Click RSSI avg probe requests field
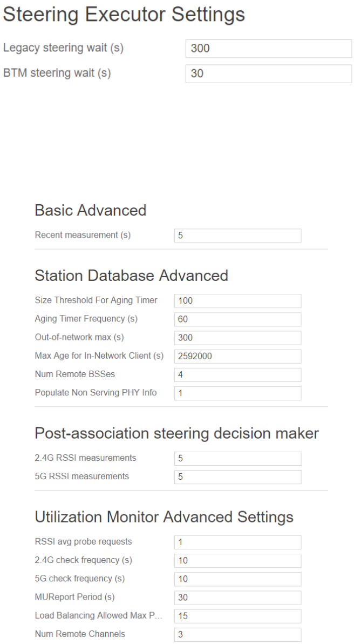The image size is (361, 644). click(x=237, y=542)
